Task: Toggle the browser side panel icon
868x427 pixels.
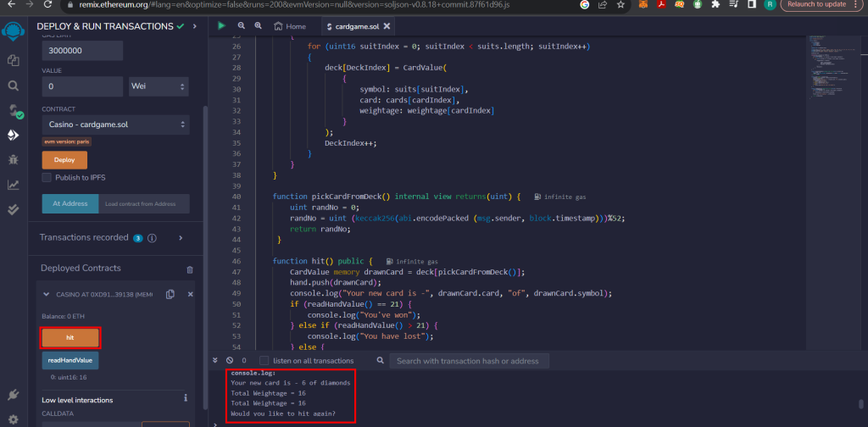Action: click(x=752, y=4)
